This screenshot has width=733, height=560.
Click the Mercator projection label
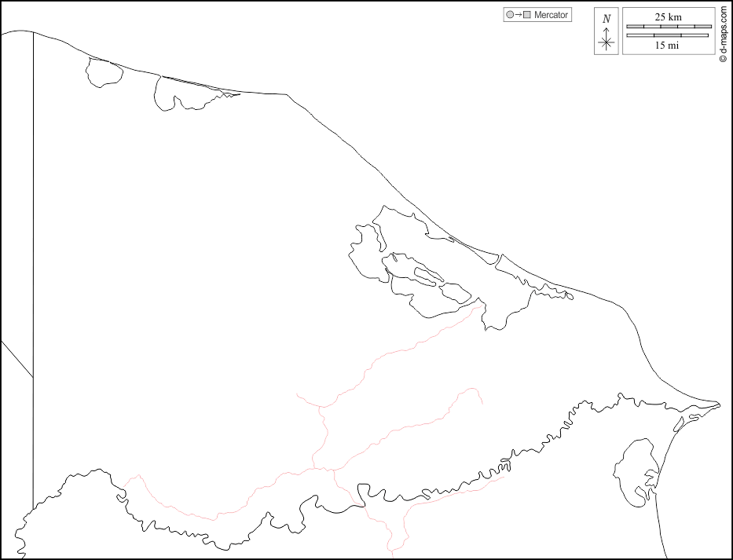pos(551,15)
